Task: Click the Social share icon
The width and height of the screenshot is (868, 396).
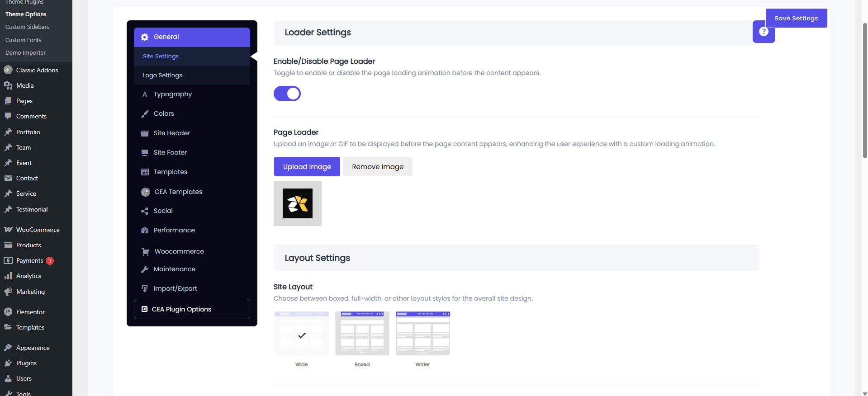Action: pyautogui.click(x=145, y=211)
